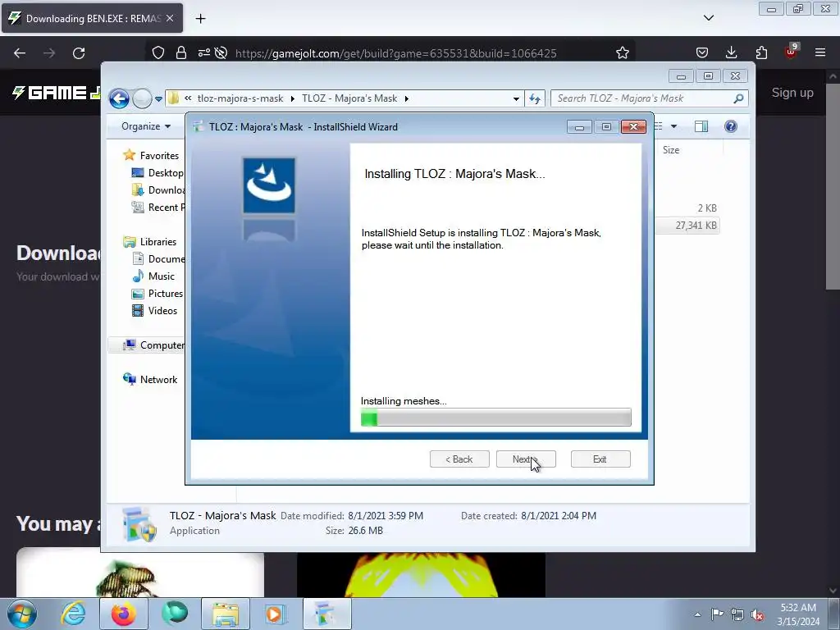Toggle the Explorer preview pane icon

pos(701,126)
